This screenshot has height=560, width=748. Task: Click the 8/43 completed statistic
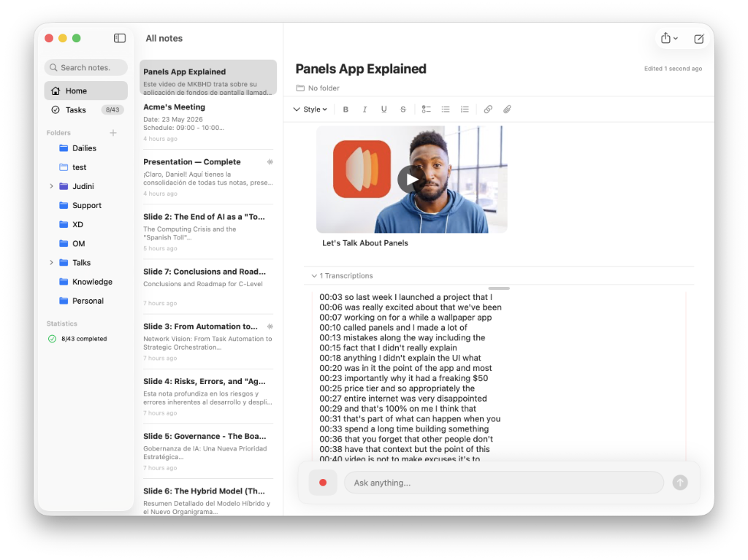pos(77,339)
